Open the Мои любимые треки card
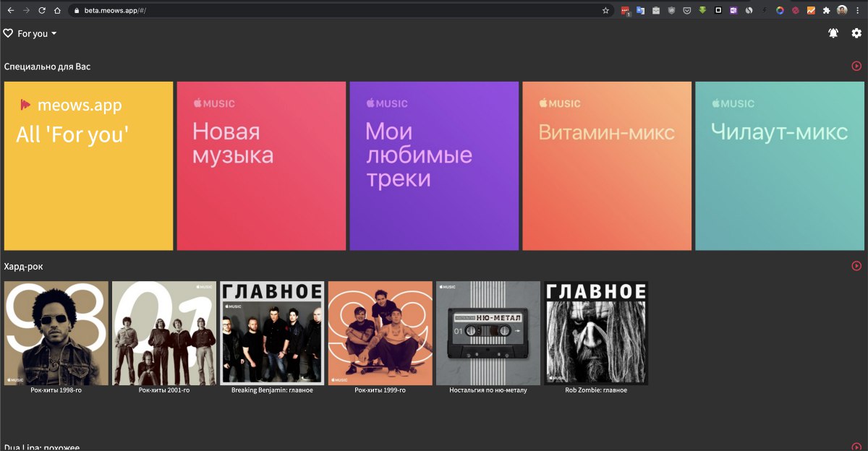Image resolution: width=868 pixels, height=451 pixels. (x=434, y=166)
